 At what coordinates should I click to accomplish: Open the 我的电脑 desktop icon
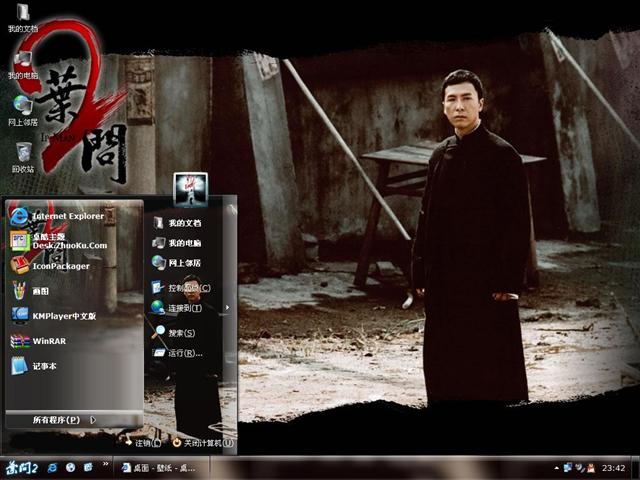pos(23,65)
